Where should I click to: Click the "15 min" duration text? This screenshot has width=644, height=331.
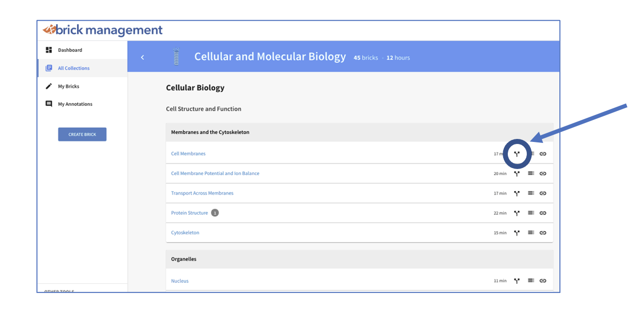500,233
